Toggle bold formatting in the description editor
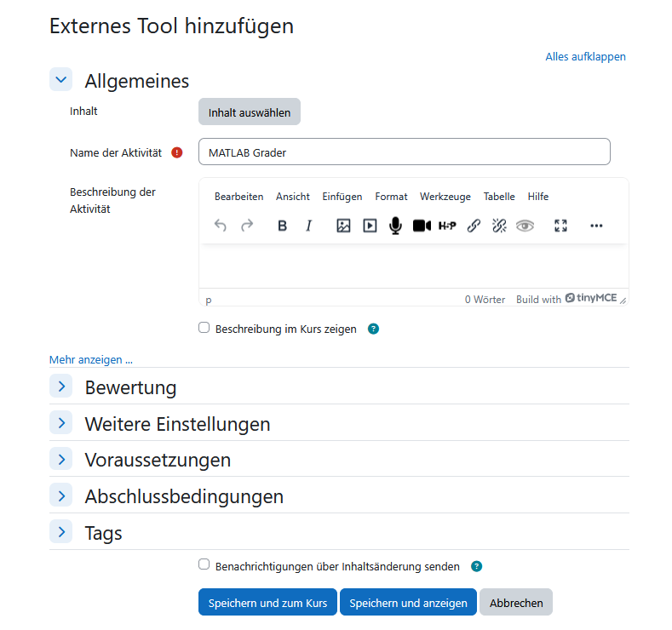Viewport: 672px width, 630px height. [282, 226]
